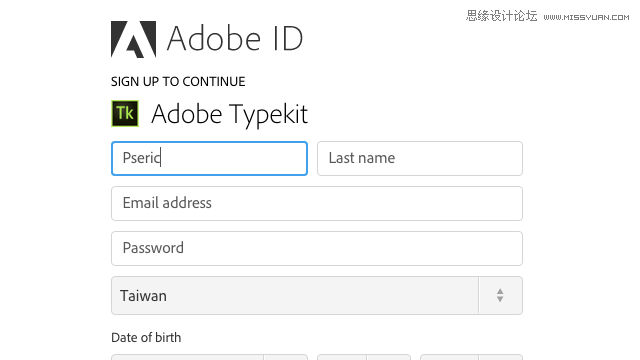Image resolution: width=640 pixels, height=360 pixels.
Task: Open the birth day dropdown at the bottom
Action: tap(364, 357)
